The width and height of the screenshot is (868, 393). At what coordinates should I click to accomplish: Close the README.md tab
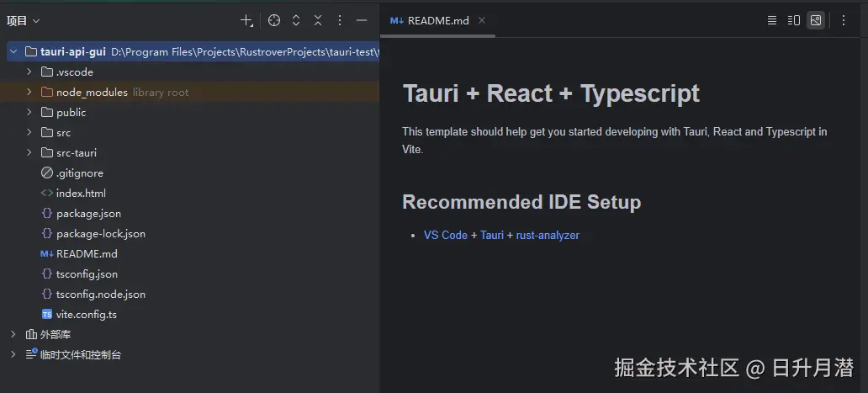click(482, 20)
